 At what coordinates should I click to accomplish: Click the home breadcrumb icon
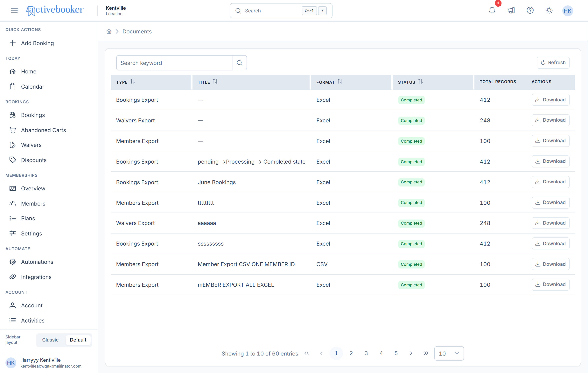(109, 31)
